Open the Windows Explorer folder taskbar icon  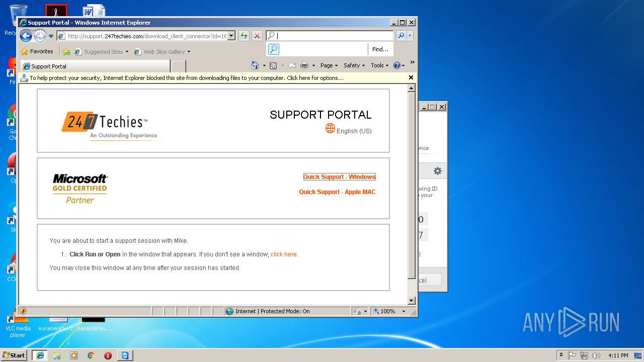pyautogui.click(x=57, y=355)
